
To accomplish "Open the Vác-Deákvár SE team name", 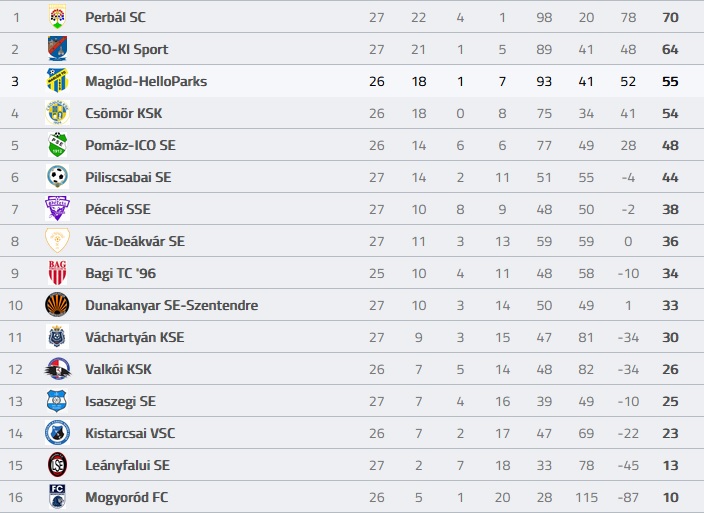I will click(x=135, y=241).
